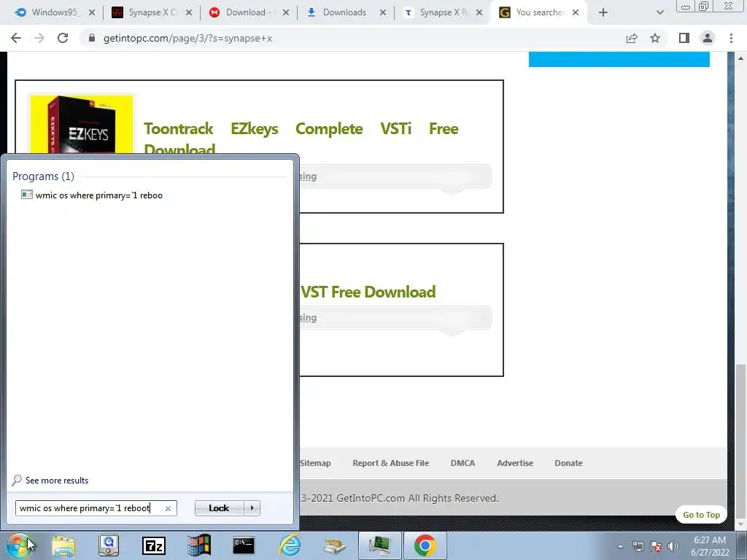Show hidden tray icons arrow

click(x=620, y=546)
